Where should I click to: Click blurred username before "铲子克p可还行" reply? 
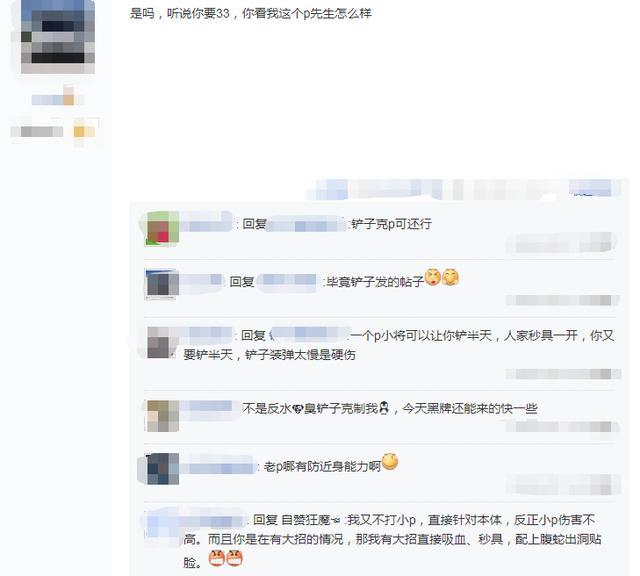pyautogui.click(x=207, y=224)
